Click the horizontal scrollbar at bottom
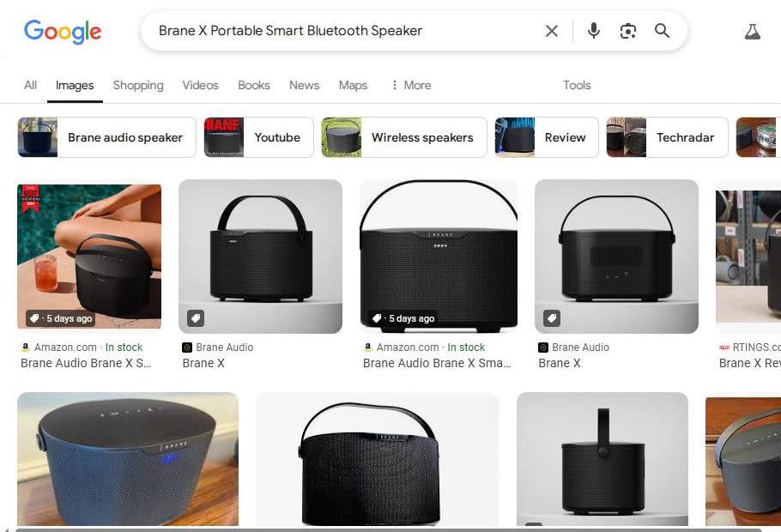781x532 pixels. (x=389, y=529)
